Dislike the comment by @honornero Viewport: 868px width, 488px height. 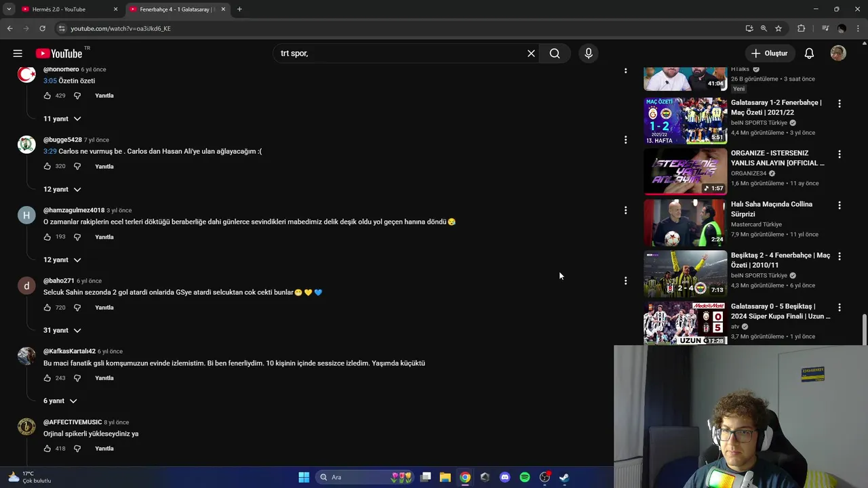pos(77,96)
